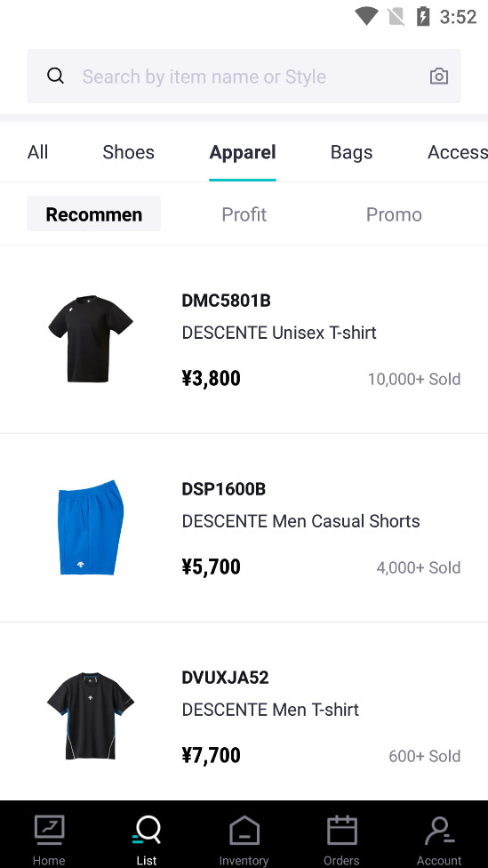Screen dimensions: 488x868
Task: Open the Inventory tab icon
Action: coord(244,831)
